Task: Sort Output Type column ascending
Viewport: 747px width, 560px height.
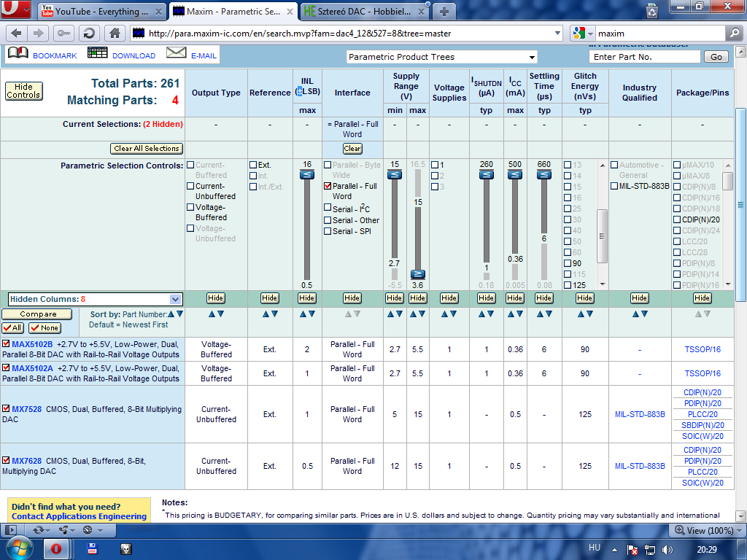Action: point(212,314)
